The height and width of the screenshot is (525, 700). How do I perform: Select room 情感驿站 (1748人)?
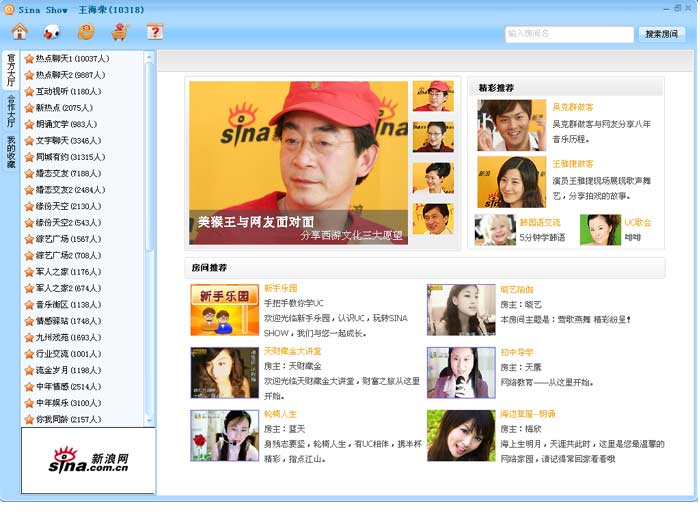pos(68,321)
